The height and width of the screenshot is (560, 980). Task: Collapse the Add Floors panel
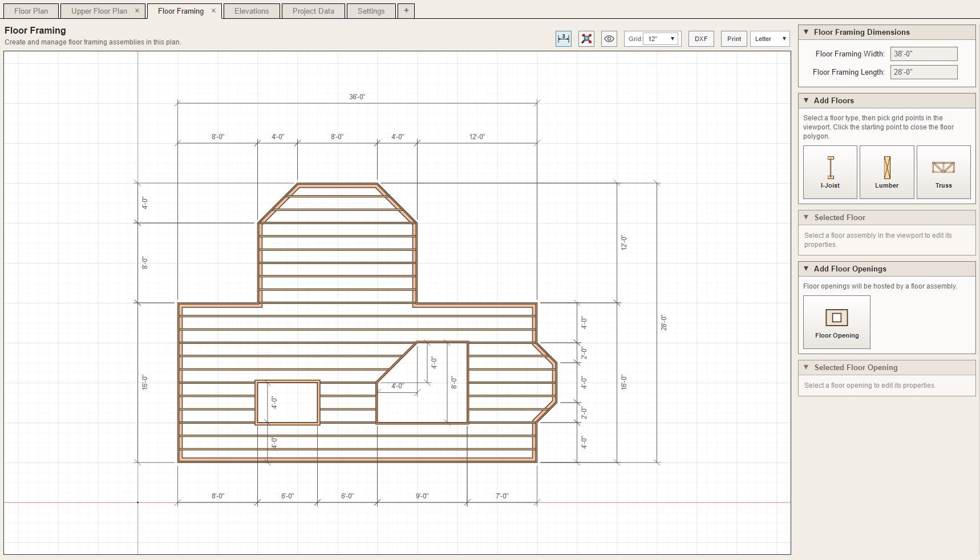(x=806, y=100)
